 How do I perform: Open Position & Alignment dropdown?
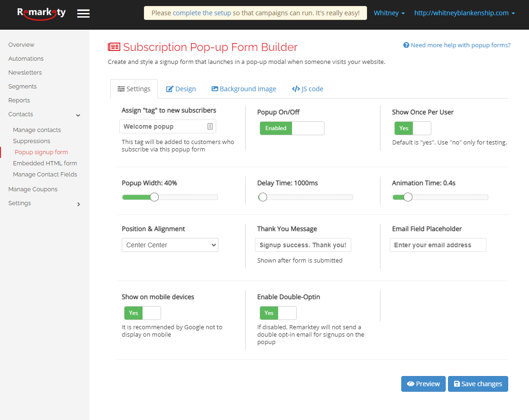tap(170, 245)
